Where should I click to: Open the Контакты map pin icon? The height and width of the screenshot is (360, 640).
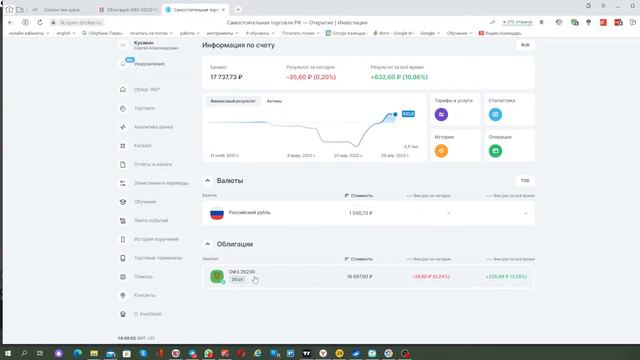pos(123,295)
